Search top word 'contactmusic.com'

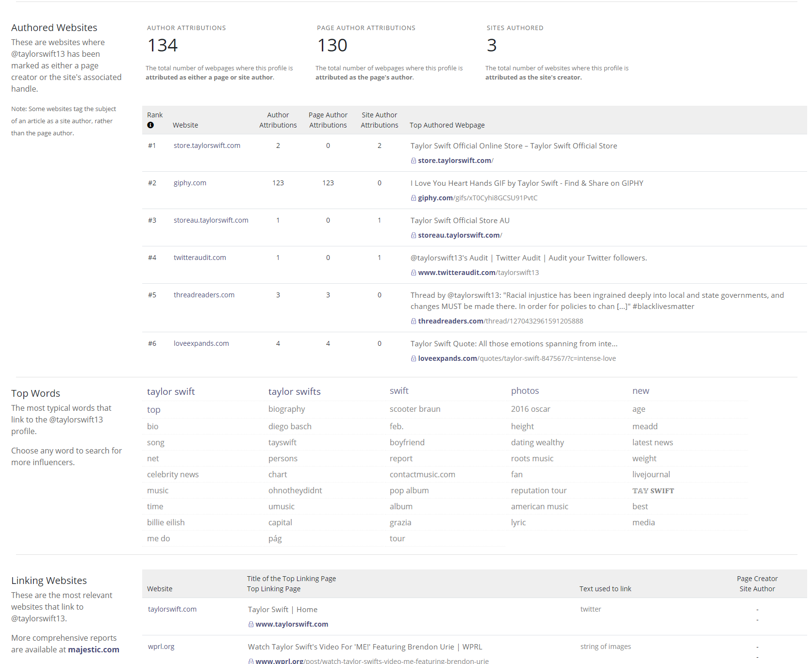422,474
